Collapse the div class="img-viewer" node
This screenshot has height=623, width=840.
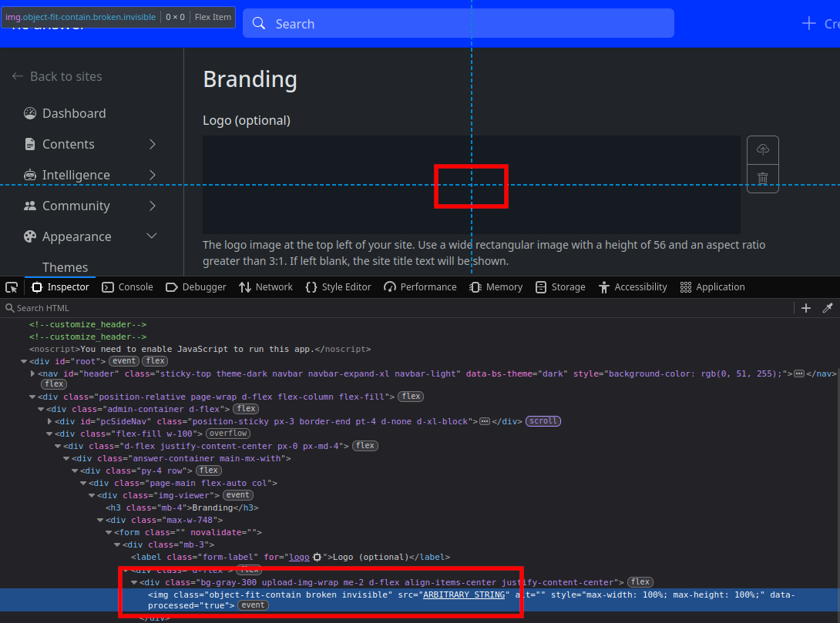pyautogui.click(x=92, y=496)
